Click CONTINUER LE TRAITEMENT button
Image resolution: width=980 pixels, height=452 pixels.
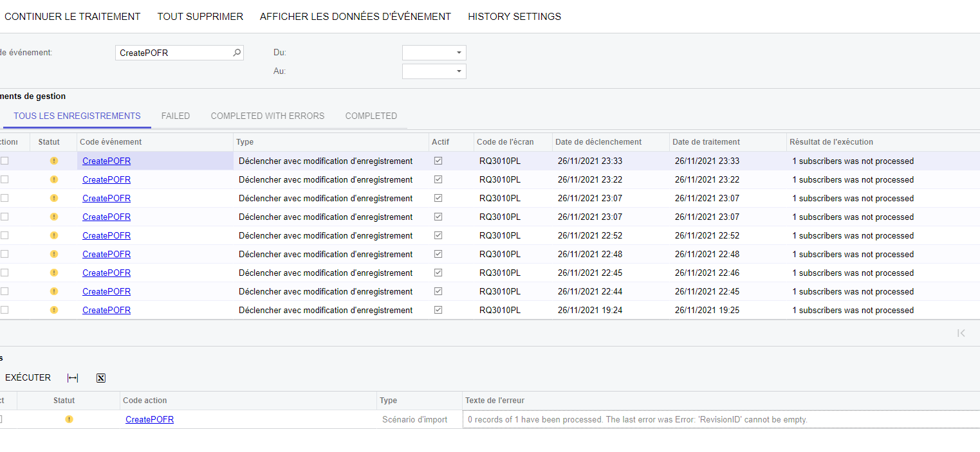(72, 17)
